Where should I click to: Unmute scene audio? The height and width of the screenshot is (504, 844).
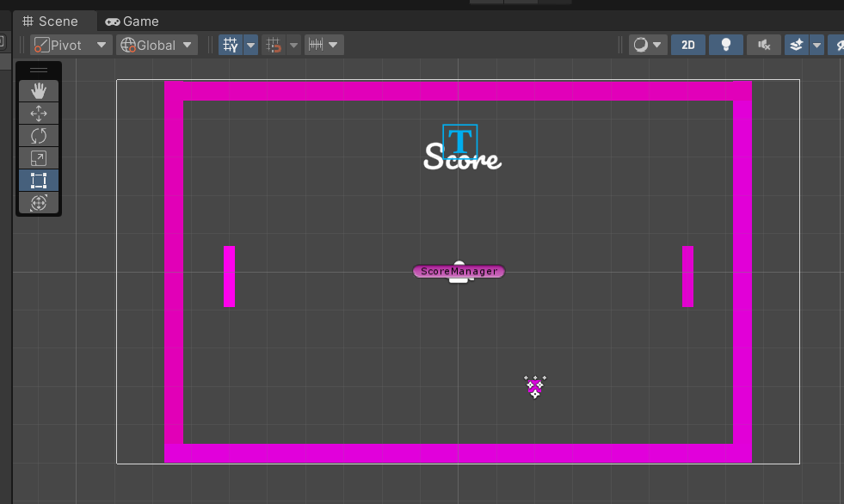point(763,44)
